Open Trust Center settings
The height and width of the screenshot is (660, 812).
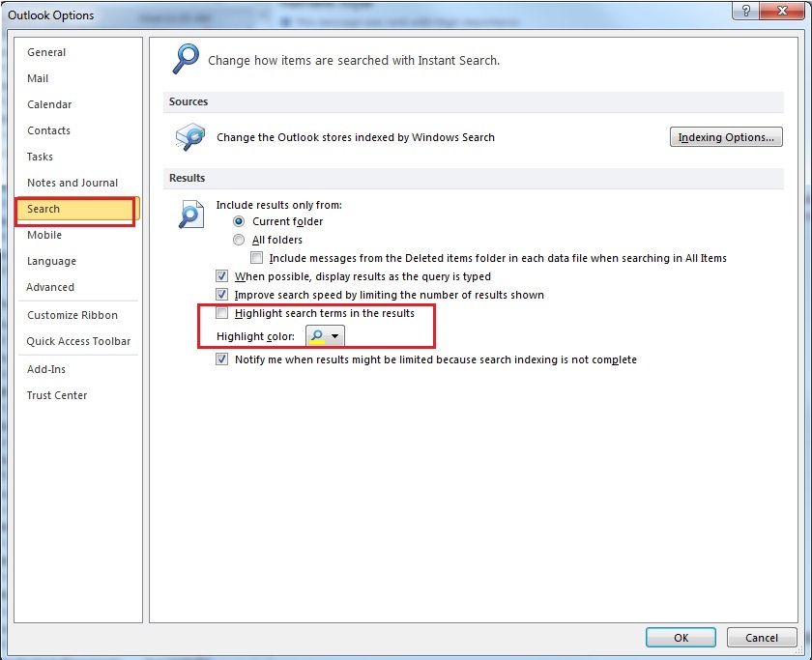pyautogui.click(x=57, y=395)
